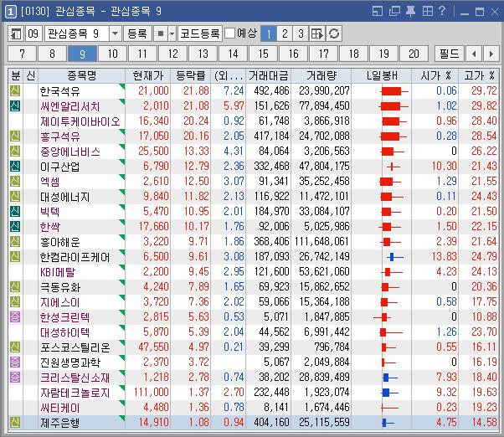Sort by 등락률 column header
This screenshot has width=504, height=437.
(191, 76)
